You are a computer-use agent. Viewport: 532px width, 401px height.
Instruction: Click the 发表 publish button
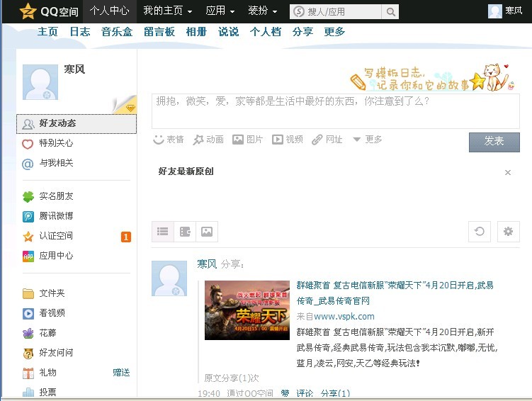coord(494,142)
